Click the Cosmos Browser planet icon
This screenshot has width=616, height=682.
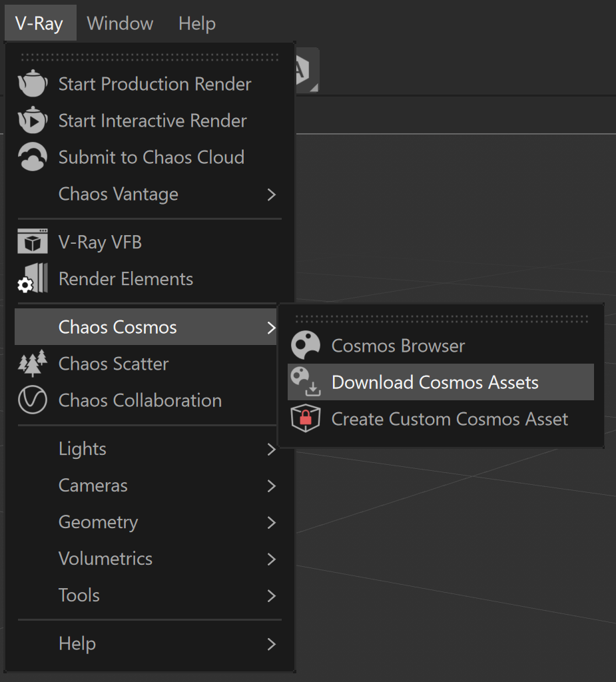pyautogui.click(x=306, y=346)
